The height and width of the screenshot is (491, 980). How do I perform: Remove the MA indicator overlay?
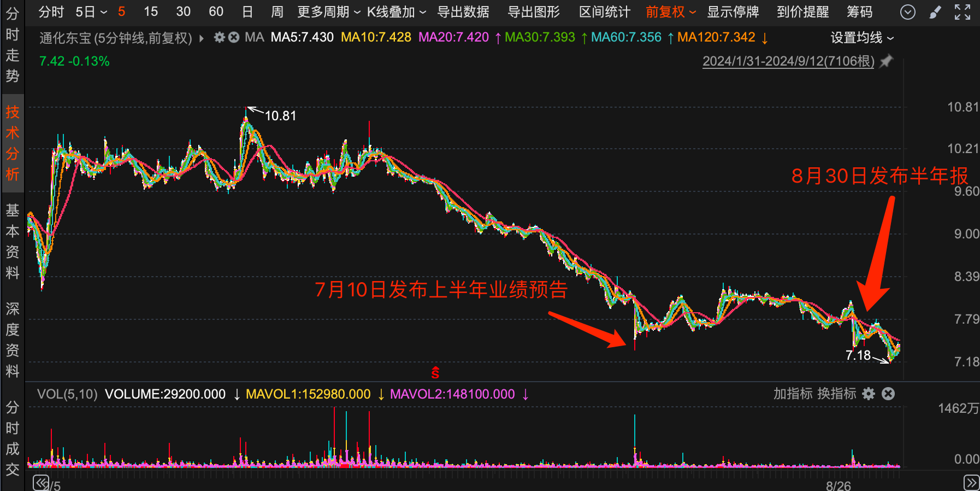234,37
